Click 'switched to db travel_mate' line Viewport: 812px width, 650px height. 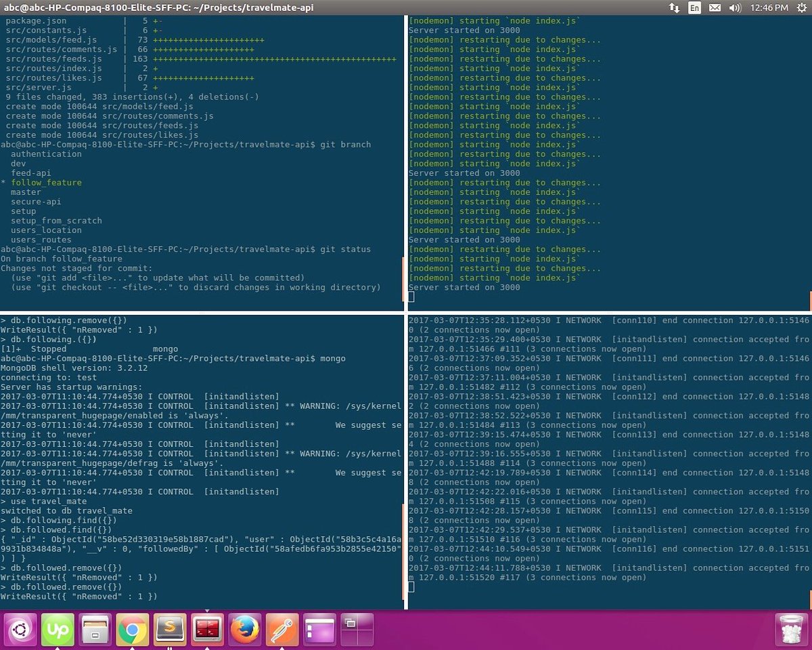pos(66,510)
